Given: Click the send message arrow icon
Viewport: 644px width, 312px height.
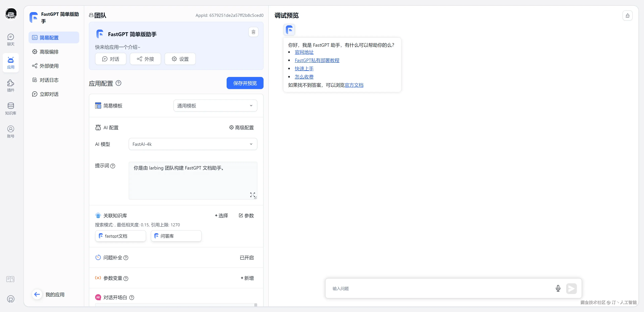Looking at the screenshot, I should point(571,288).
